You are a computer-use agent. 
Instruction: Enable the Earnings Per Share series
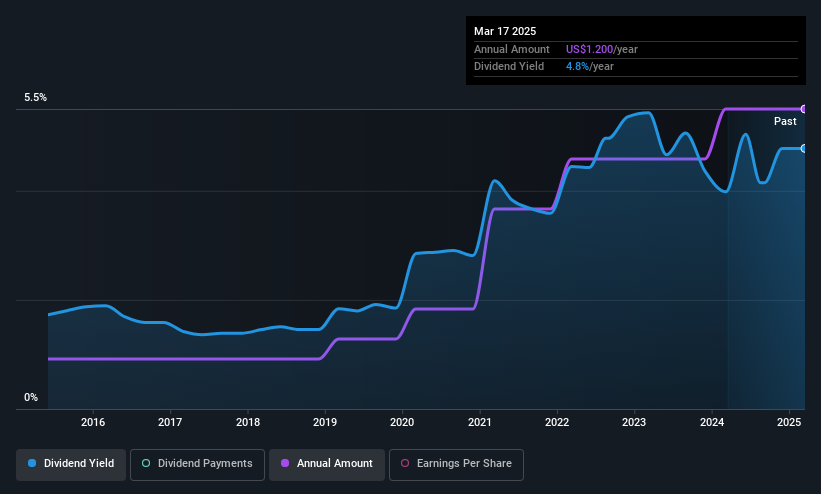[456, 464]
